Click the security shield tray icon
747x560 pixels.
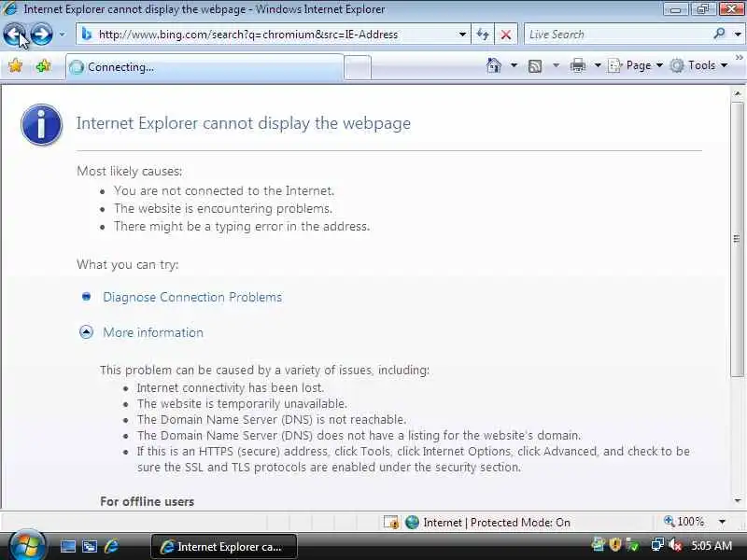pos(615,544)
